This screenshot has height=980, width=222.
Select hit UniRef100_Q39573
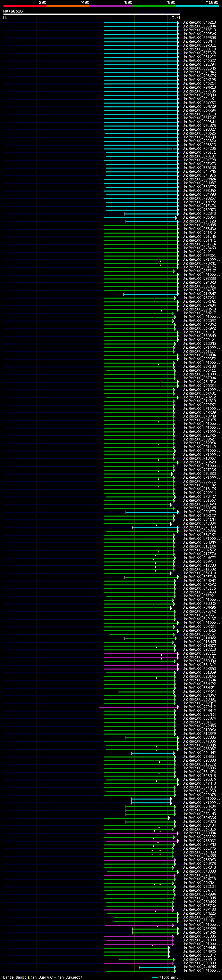pos(199,210)
